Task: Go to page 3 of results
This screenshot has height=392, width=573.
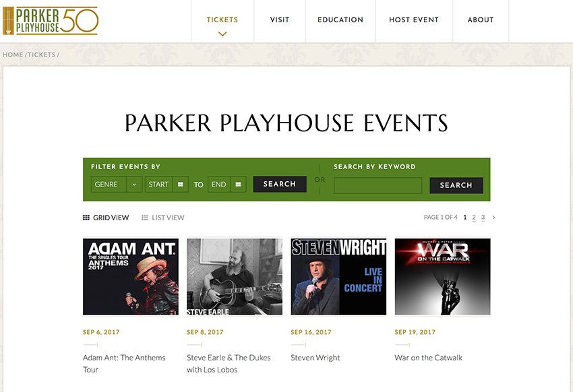Action: (x=483, y=218)
